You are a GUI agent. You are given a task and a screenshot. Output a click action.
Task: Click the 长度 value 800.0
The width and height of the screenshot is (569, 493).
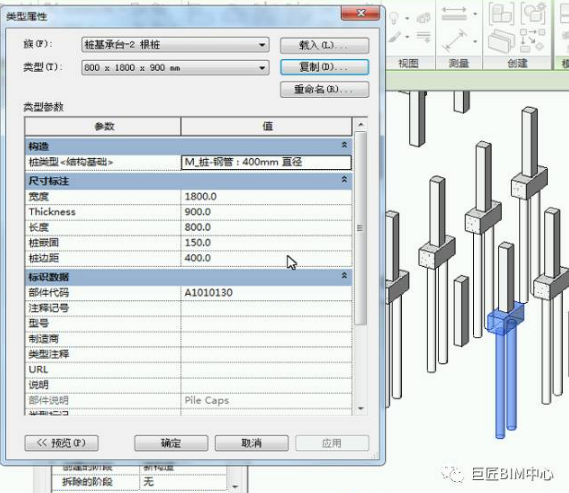[x=266, y=227]
